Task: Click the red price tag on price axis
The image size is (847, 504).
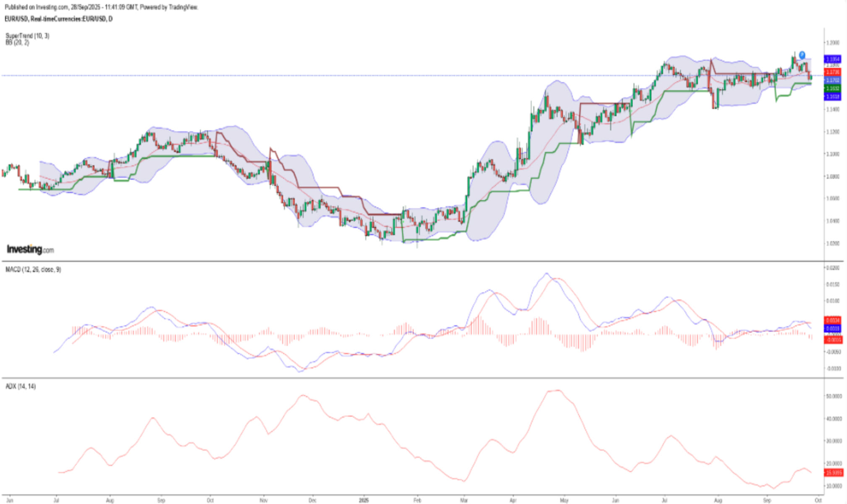Action: click(x=832, y=72)
